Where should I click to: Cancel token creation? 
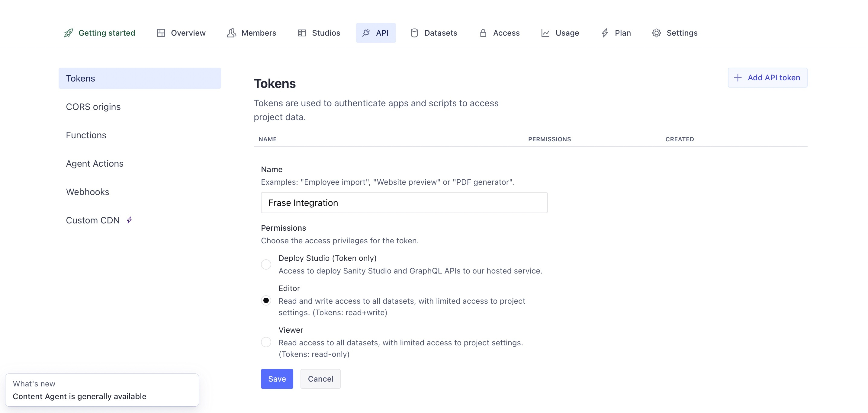pyautogui.click(x=320, y=379)
